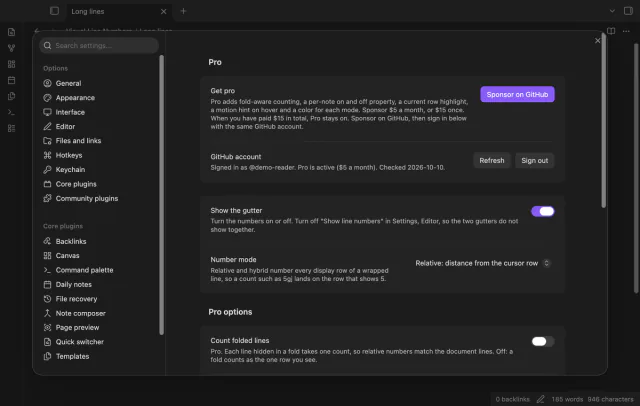Click the GitHub account label
This screenshot has width=640, height=406.
236,157
